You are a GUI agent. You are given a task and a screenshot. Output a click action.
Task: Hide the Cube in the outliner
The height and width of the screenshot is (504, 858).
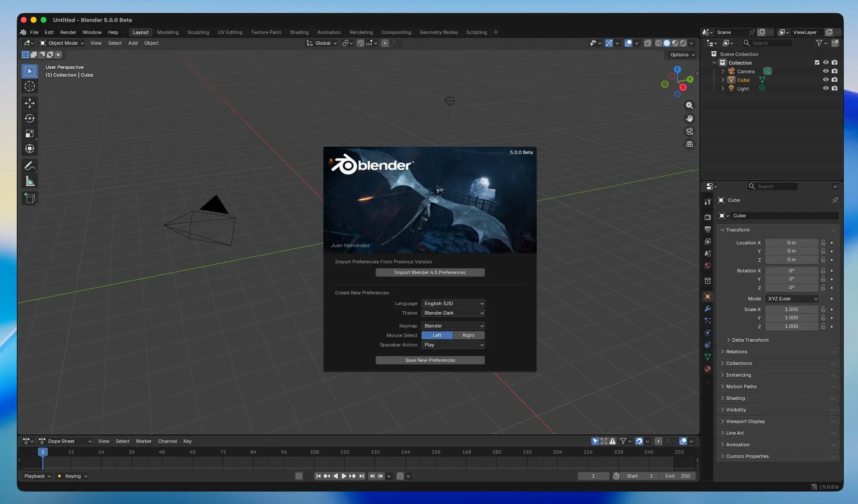[x=825, y=80]
